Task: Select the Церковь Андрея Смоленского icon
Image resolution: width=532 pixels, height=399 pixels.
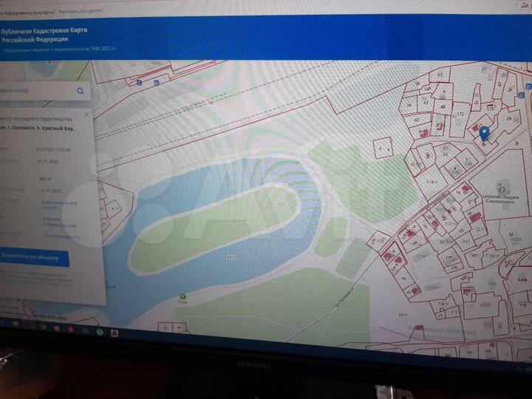Action: tap(499, 185)
